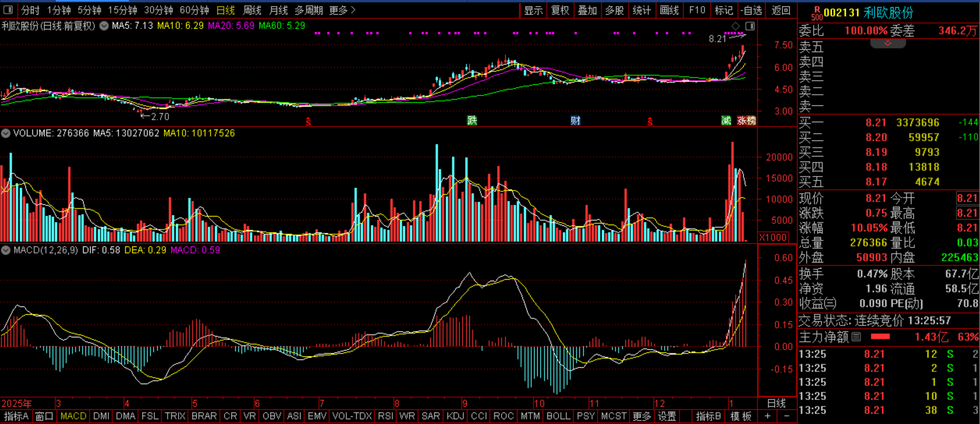The image size is (980, 424).
Task: Switch to the 分时 chart
Action: pos(30,10)
